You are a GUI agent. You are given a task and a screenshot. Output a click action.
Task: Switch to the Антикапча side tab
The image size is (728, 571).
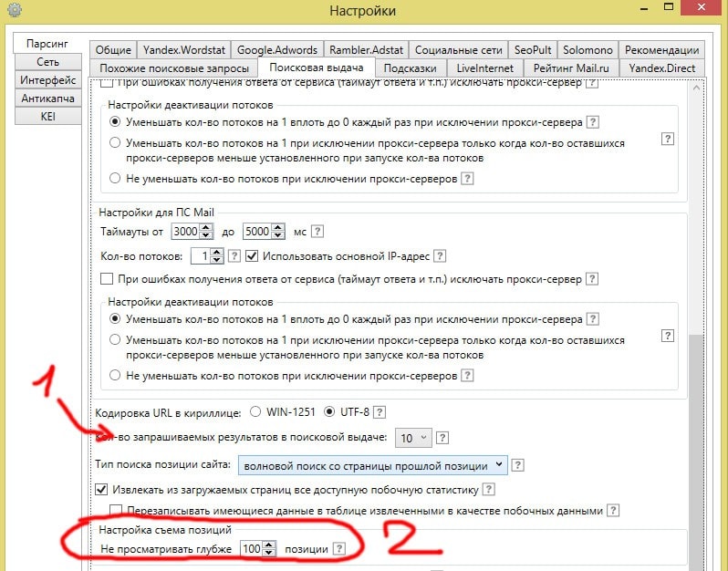point(47,98)
